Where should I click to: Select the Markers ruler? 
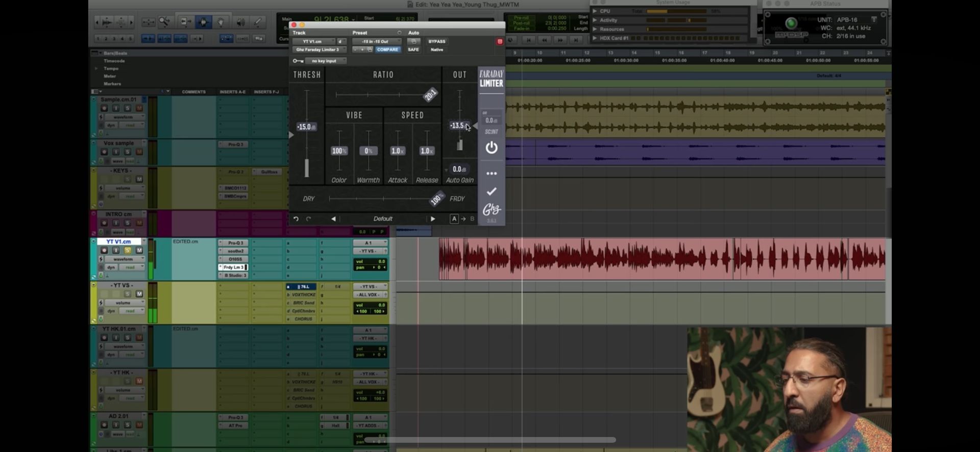point(112,84)
